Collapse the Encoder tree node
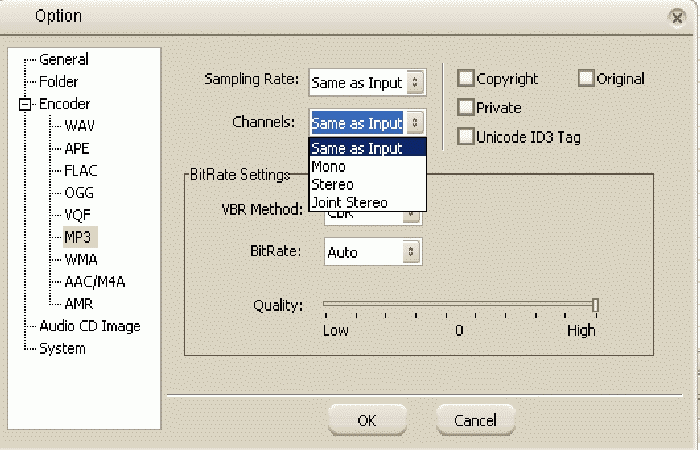This screenshot has width=700, height=450. pyautogui.click(x=24, y=104)
